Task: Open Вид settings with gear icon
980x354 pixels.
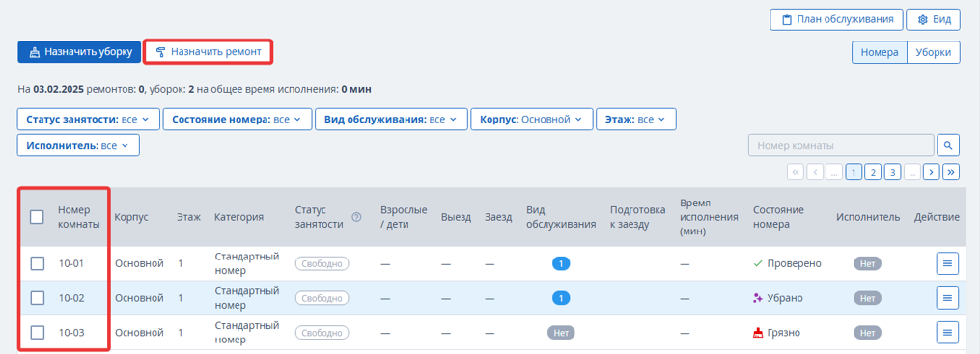Action: coord(933,19)
